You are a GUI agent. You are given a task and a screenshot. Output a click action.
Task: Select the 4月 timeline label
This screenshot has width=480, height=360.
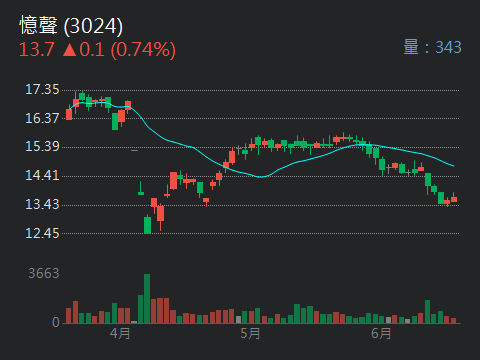coord(120,333)
